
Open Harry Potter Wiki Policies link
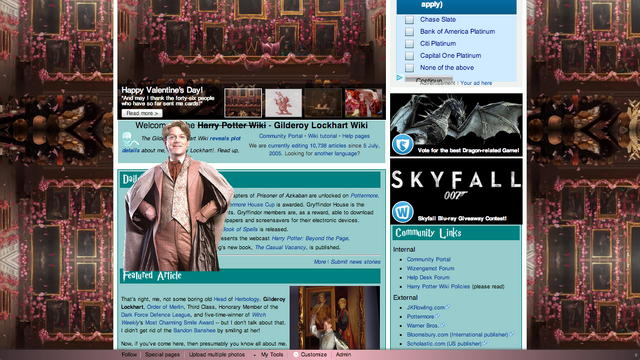(x=438, y=287)
